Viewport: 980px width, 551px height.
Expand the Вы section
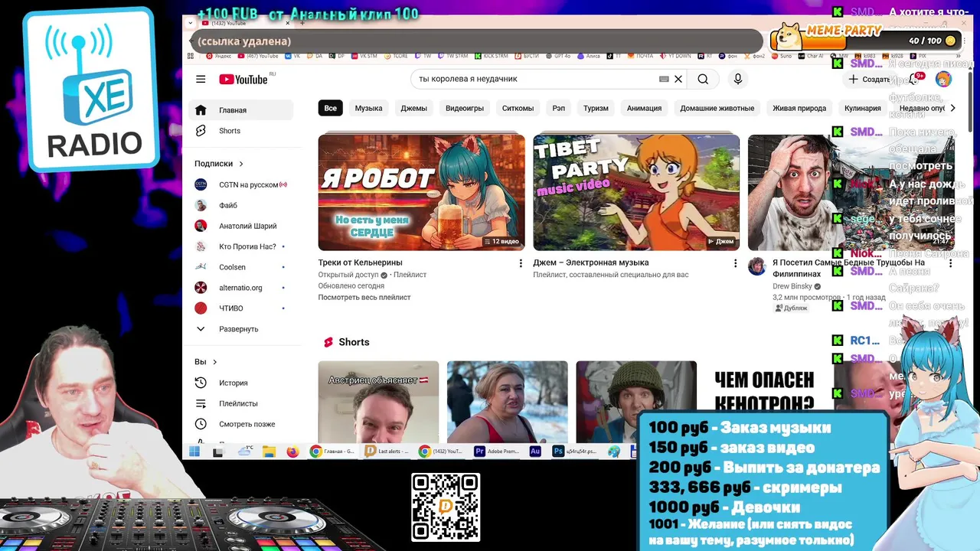click(206, 362)
